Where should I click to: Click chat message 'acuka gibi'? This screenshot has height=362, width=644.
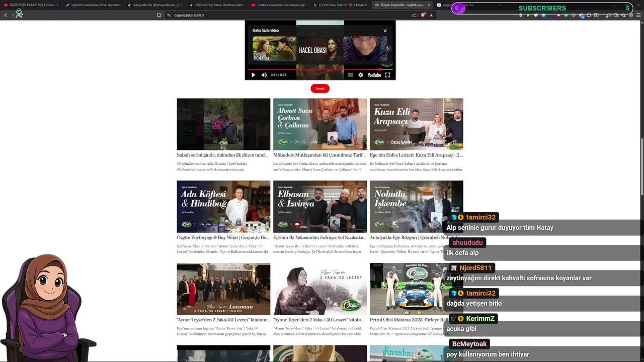461,329
